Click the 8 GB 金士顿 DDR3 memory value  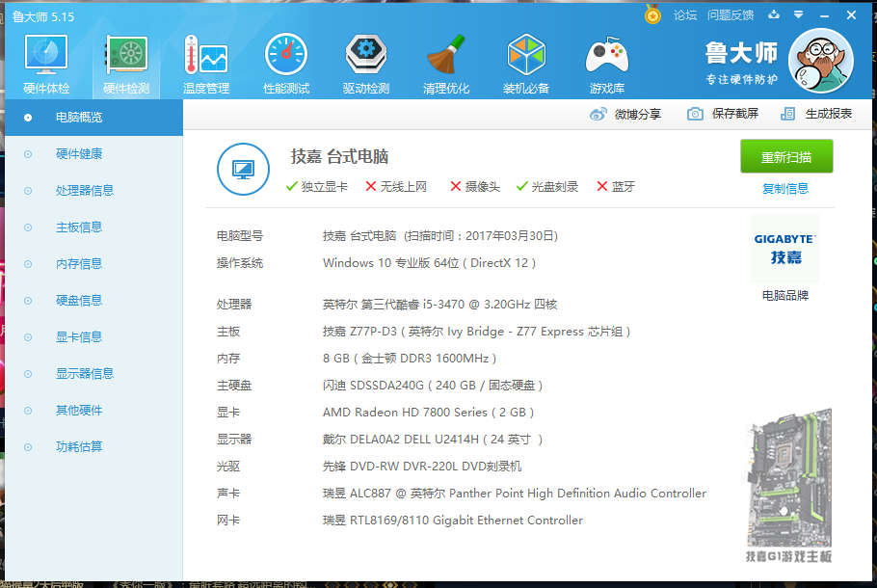[x=410, y=359]
